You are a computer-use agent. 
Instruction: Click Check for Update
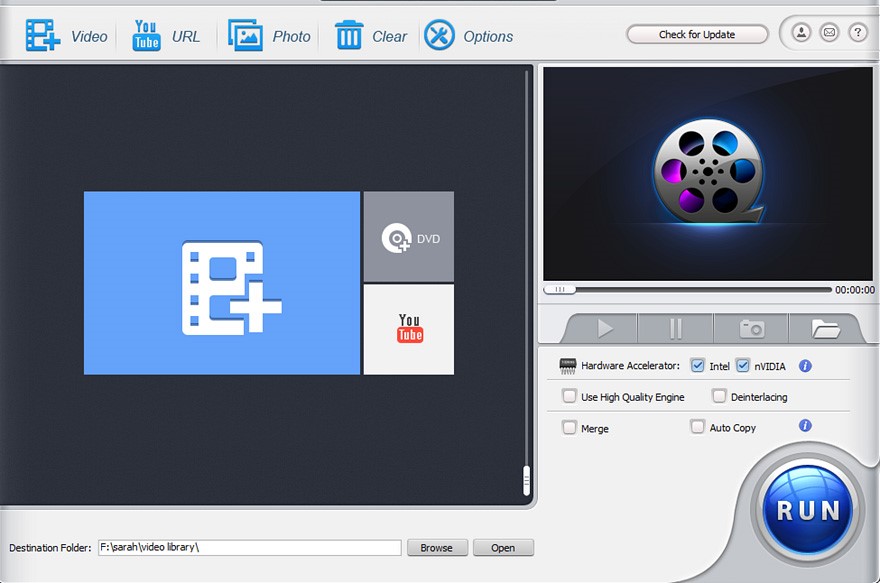click(x=697, y=33)
